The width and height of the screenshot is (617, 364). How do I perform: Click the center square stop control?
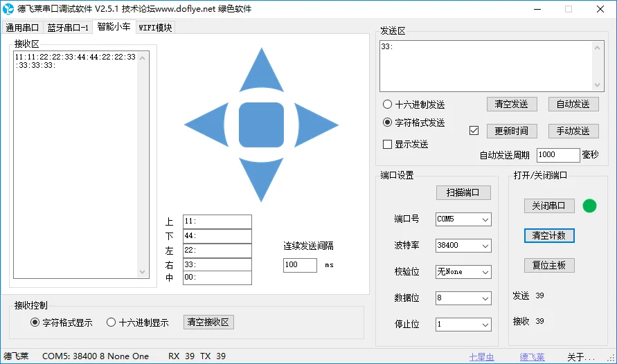pyautogui.click(x=261, y=125)
